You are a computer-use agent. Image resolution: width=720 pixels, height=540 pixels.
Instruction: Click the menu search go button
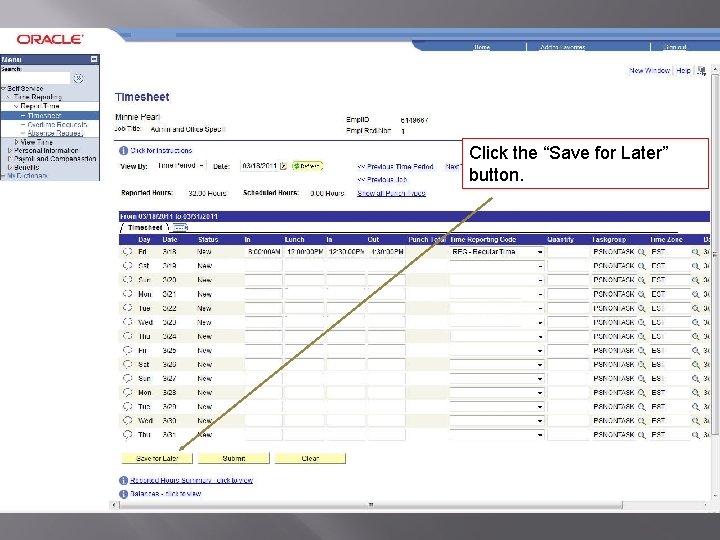tap(79, 78)
